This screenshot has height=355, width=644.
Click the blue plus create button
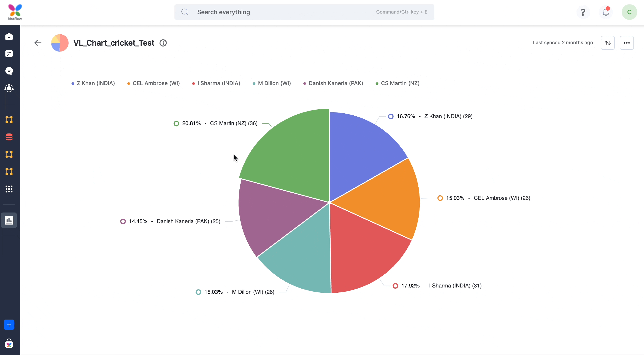[9, 325]
